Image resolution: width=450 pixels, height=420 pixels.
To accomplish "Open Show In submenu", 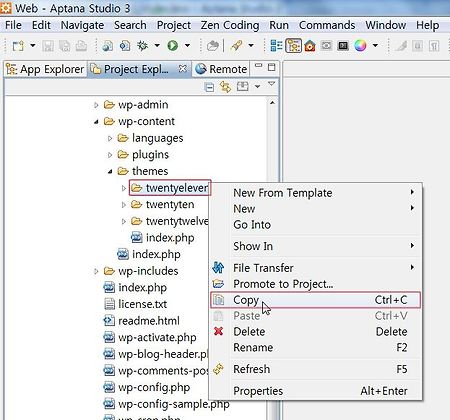I will tap(316, 246).
